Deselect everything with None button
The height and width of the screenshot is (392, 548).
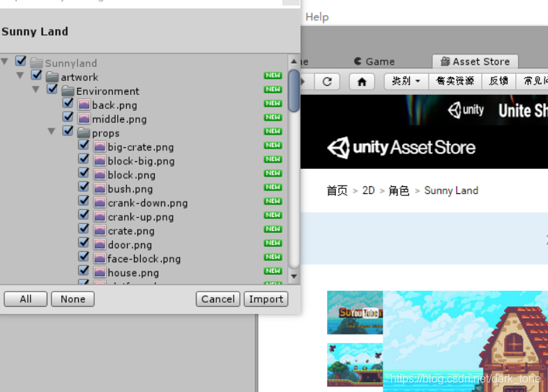click(73, 299)
